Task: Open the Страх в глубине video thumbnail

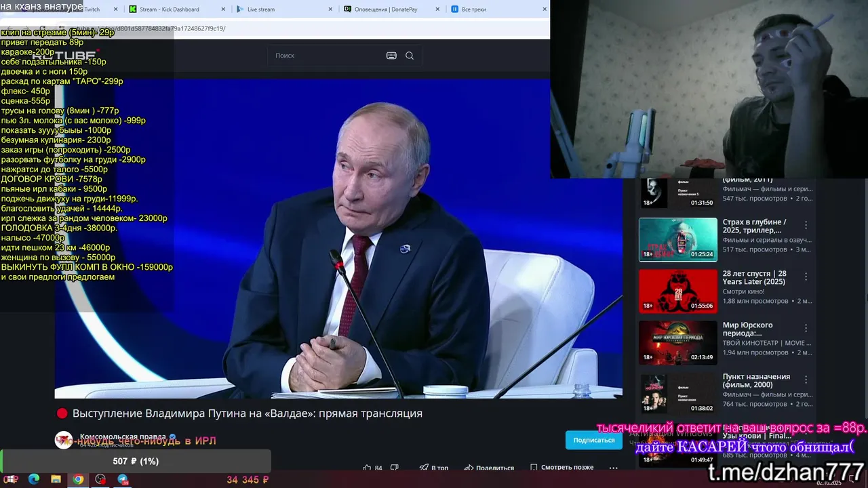Action: pyautogui.click(x=677, y=239)
